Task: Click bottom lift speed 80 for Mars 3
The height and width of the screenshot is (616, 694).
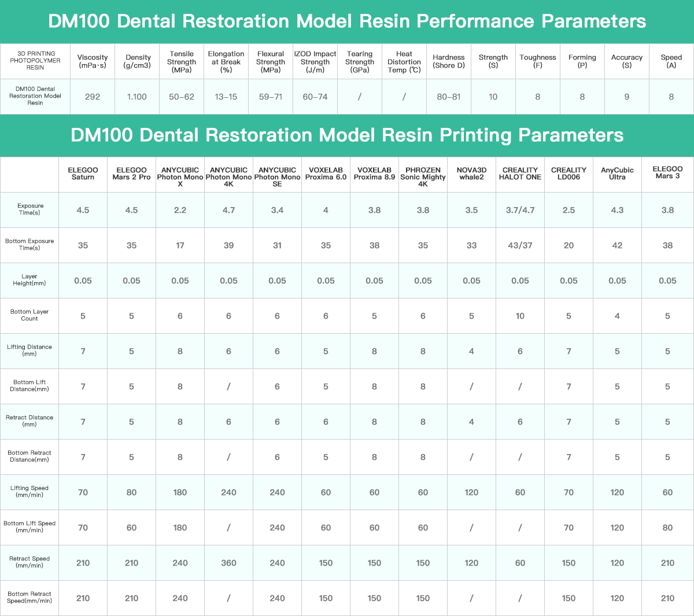Action: tap(668, 528)
